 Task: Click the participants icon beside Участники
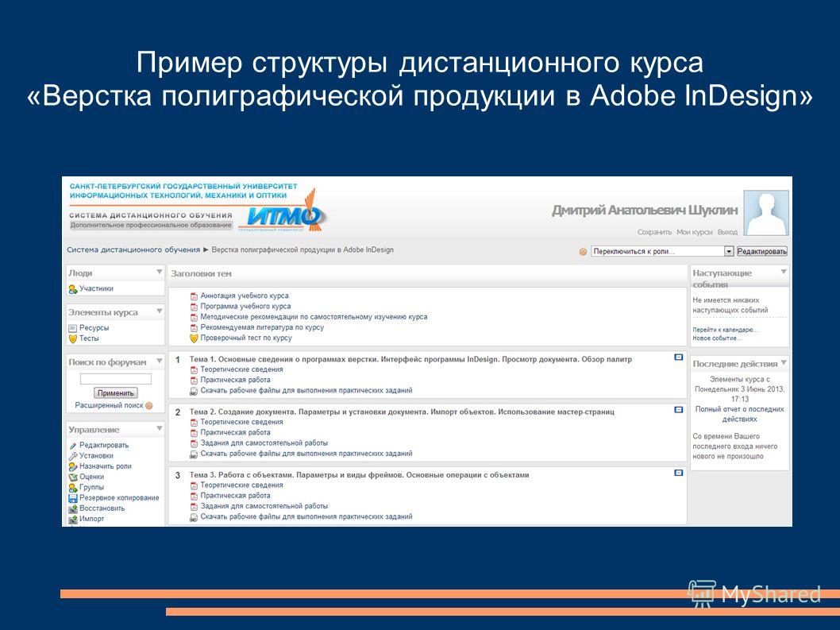tap(73, 289)
